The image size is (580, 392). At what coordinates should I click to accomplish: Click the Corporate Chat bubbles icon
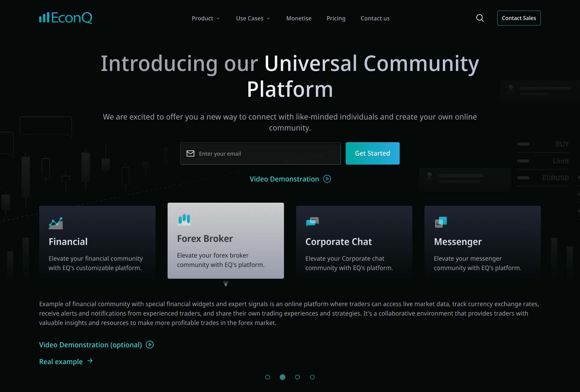(x=312, y=222)
